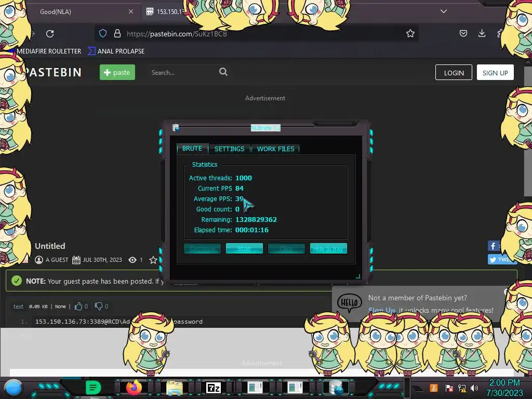Open the ANAL PROLAPSE bookmark
This screenshot has height=399, width=532.
pyautogui.click(x=116, y=51)
